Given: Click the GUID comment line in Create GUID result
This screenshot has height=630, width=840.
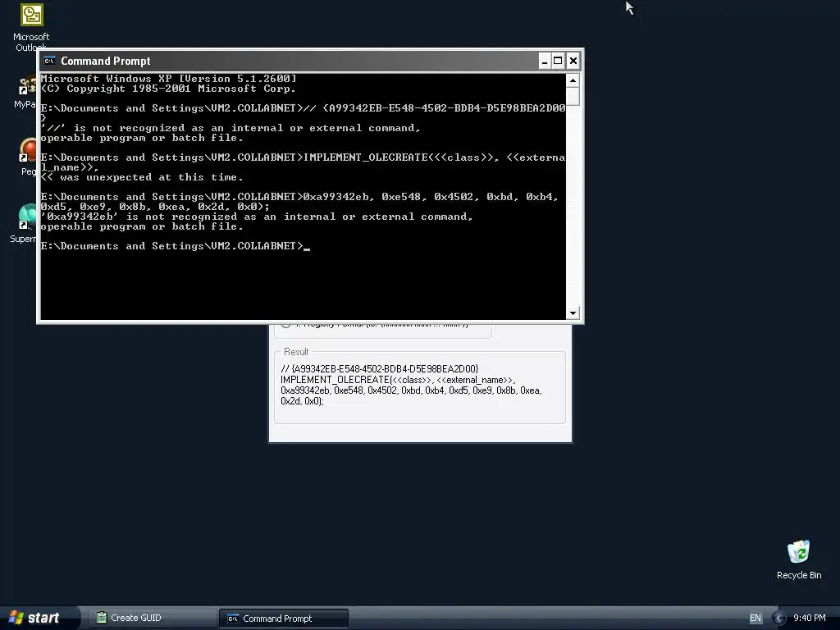Looking at the screenshot, I should click(x=379, y=368).
